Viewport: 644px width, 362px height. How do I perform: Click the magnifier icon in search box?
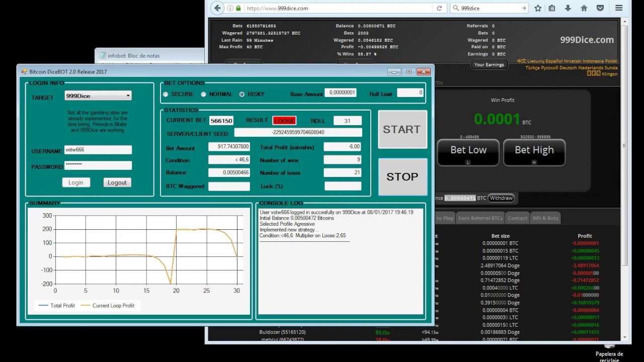click(455, 8)
